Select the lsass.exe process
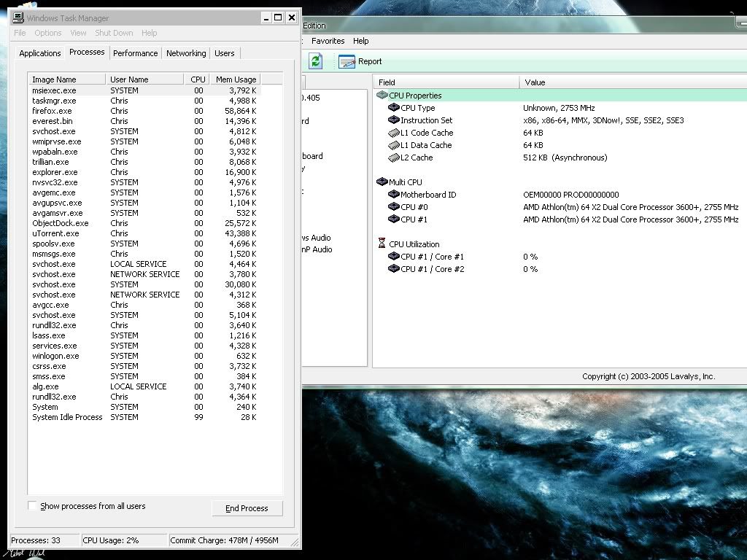The height and width of the screenshot is (560, 747). pos(145,335)
